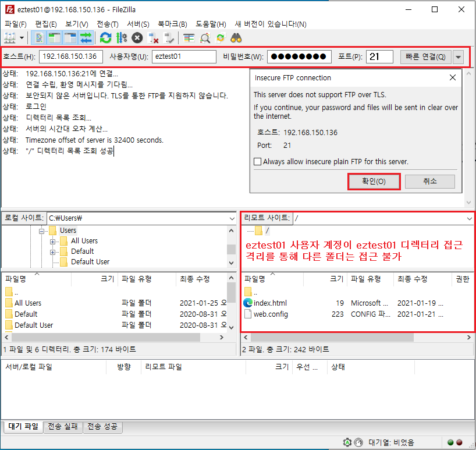Open the 서버(S) menu
Screen dimensions: 476x450
[x=138, y=24]
